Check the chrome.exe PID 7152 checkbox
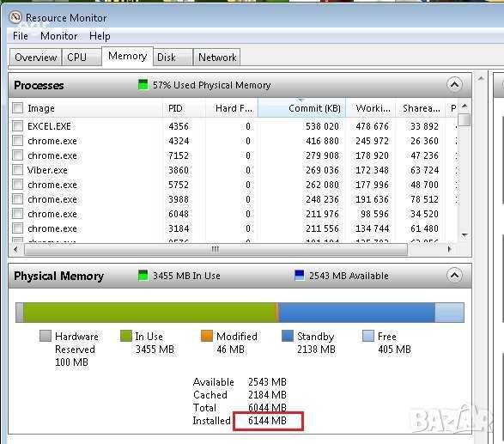Image resolution: width=504 pixels, height=444 pixels. (18, 155)
